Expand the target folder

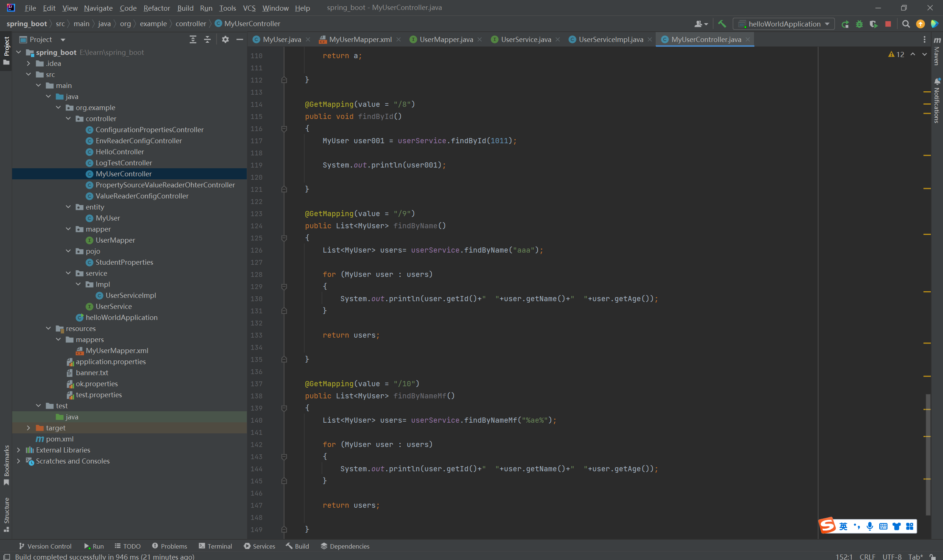[28, 428]
